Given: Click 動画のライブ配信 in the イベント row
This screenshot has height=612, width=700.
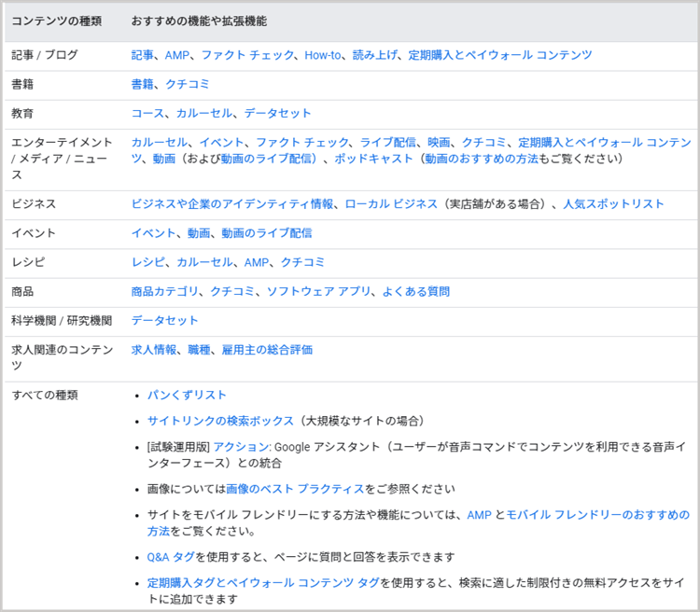Looking at the screenshot, I should coord(267,233).
